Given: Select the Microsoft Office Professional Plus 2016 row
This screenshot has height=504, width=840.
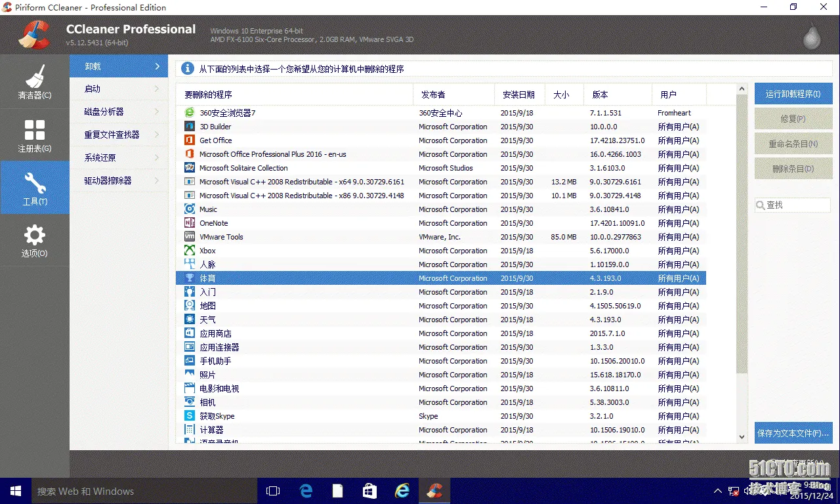Looking at the screenshot, I should tap(441, 154).
